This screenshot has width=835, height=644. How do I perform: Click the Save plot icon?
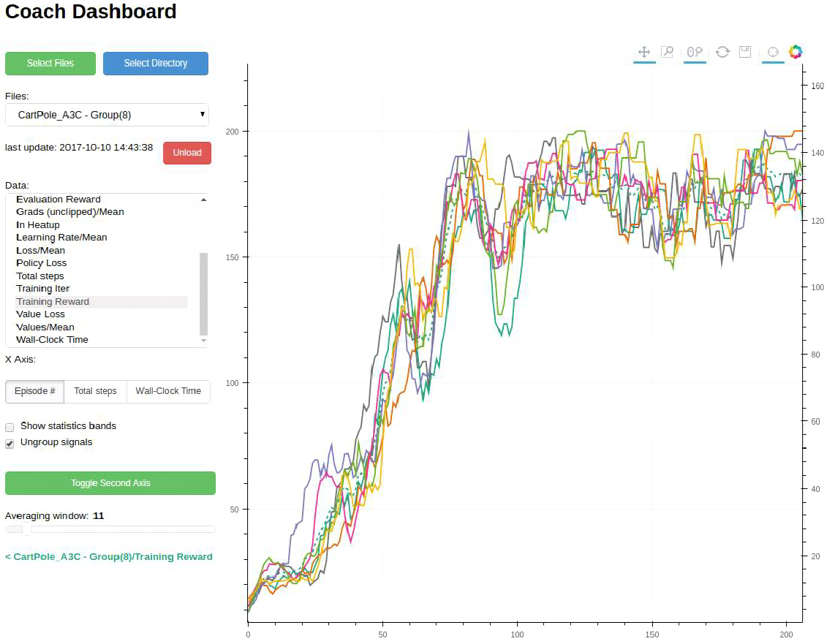(x=745, y=52)
